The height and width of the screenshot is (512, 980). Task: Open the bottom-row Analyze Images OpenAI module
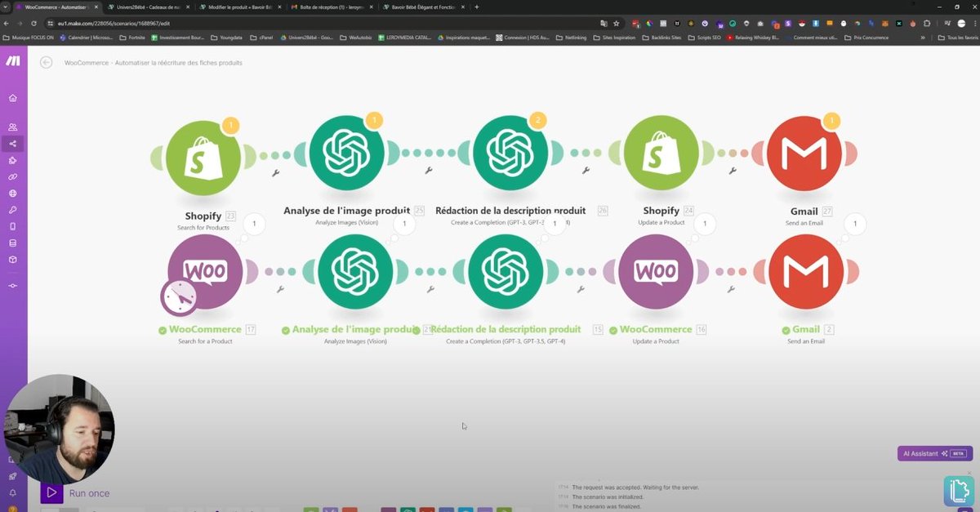coord(356,272)
